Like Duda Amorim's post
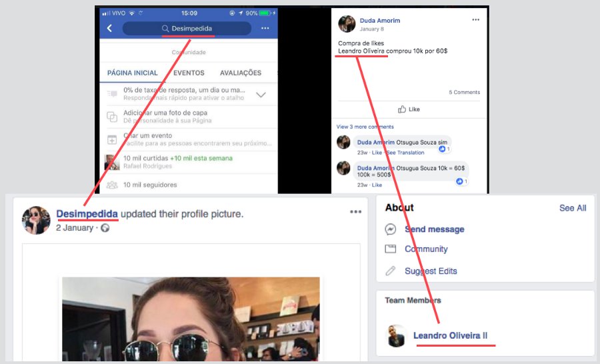Screen dimensions: 600x364 409,109
